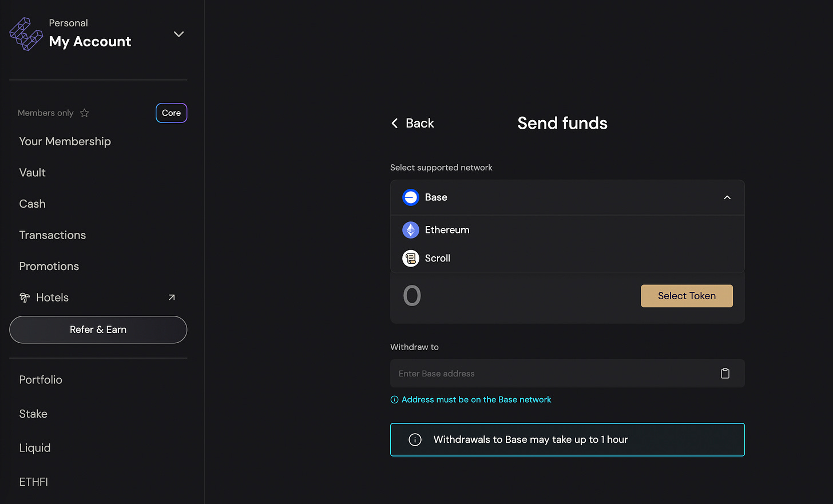Choose Scroll network option
This screenshot has width=833, height=504.
568,259
